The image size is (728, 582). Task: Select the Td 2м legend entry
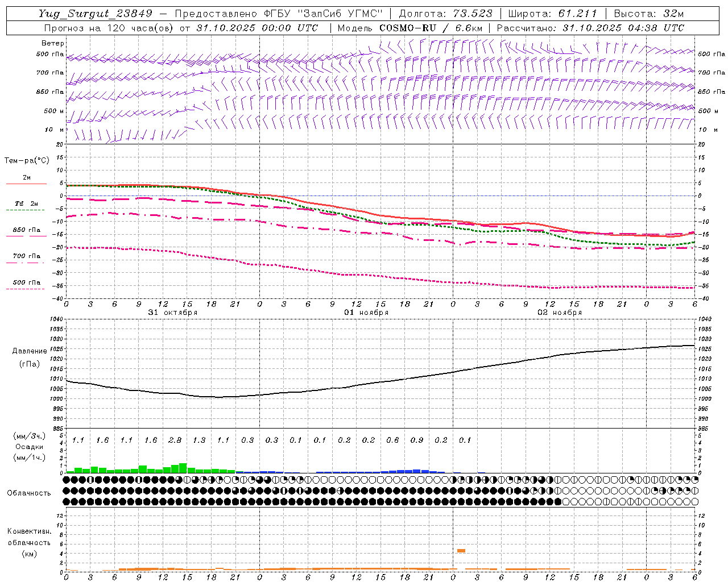pos(26,203)
